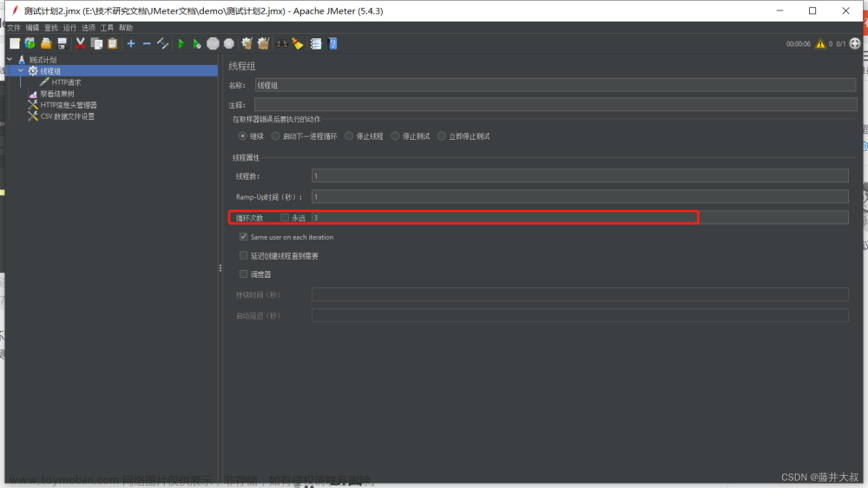Viewport: 868px width, 488px height.
Task: Open the Help question-mark icon
Action: [x=332, y=43]
